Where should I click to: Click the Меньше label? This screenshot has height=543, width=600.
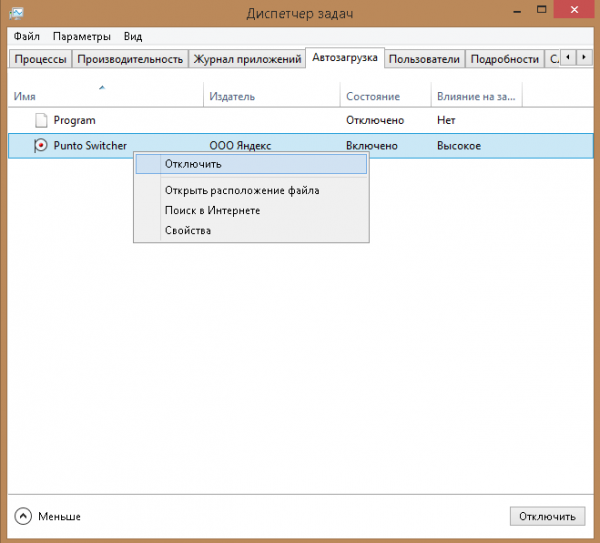[x=59, y=516]
